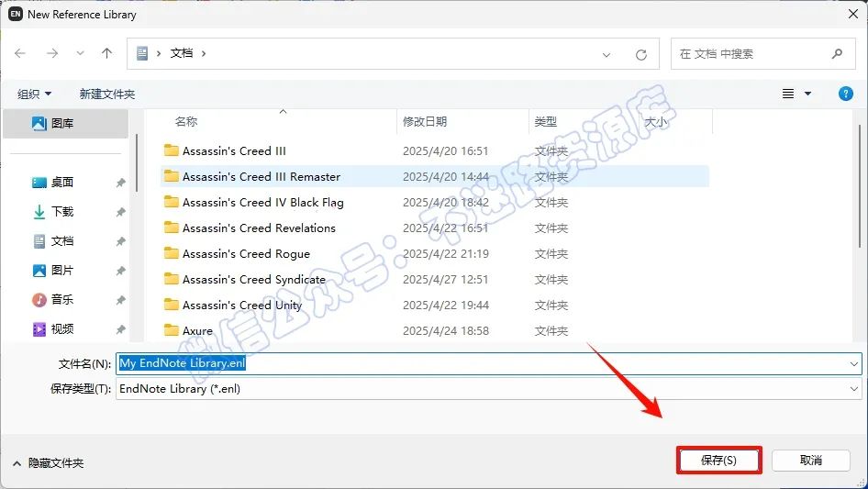Click the 音乐 music note icon
This screenshot has height=489, width=868.
pyautogui.click(x=39, y=300)
